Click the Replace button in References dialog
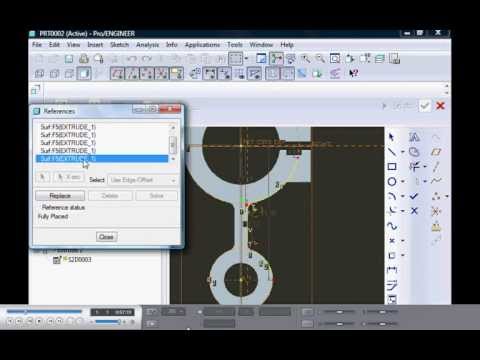 pos(60,196)
